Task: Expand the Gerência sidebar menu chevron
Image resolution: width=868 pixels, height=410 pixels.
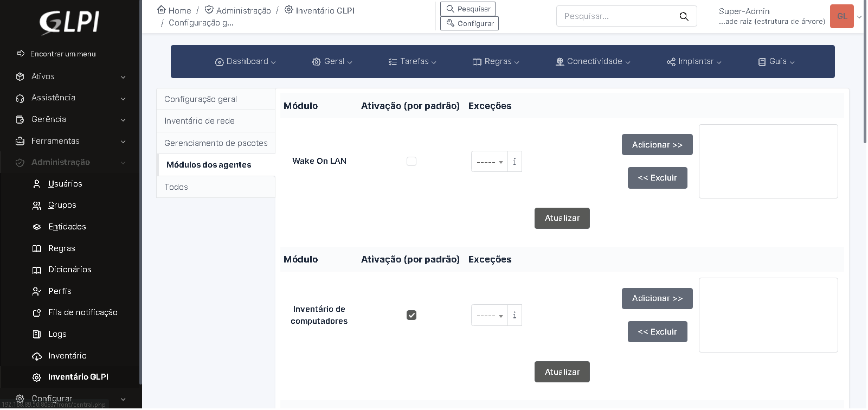Action: [x=123, y=120]
